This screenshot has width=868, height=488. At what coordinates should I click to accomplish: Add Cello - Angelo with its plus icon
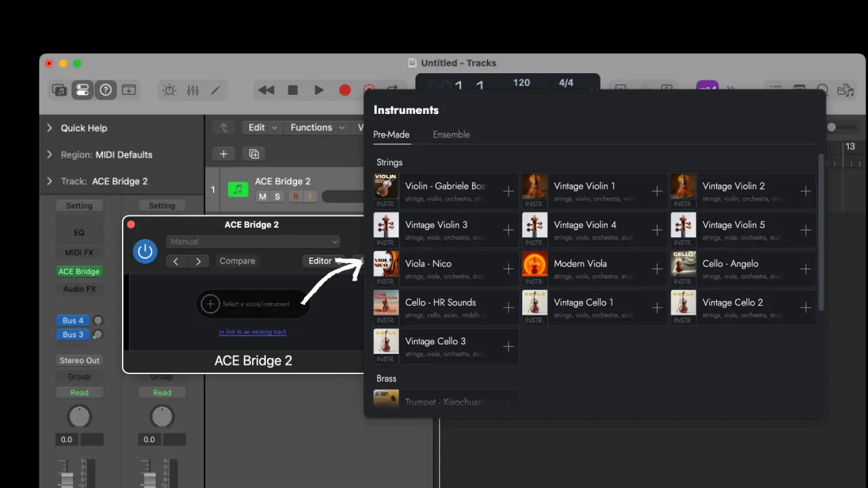pos(805,269)
